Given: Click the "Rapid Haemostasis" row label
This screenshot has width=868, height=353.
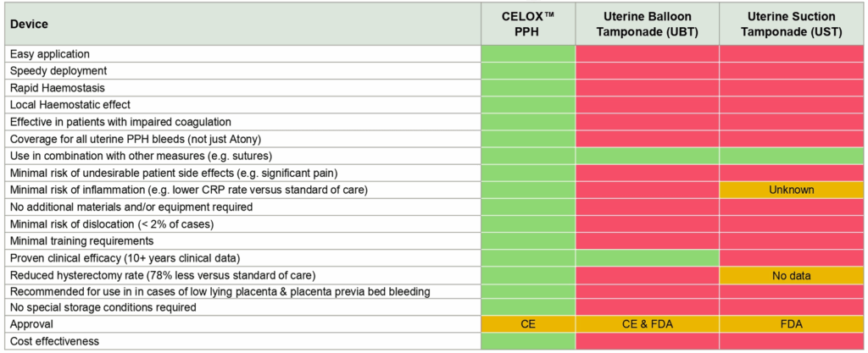Looking at the screenshot, I should 58,88.
